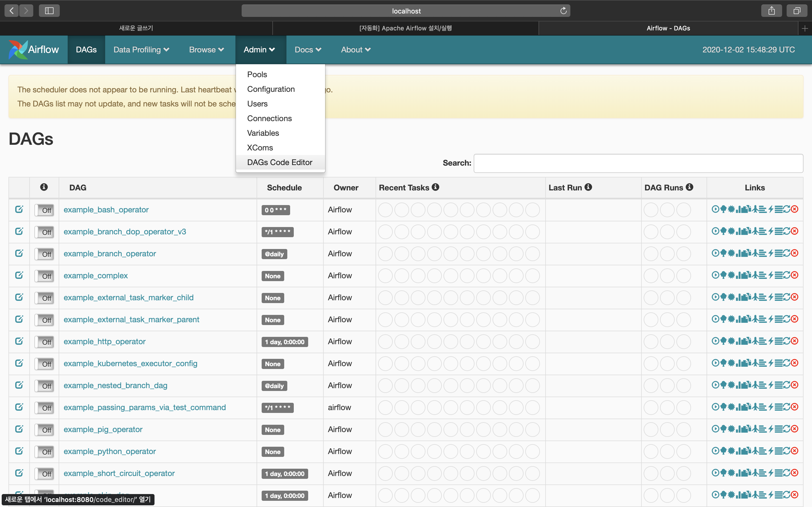Edit example_external_task_marker_child with its edit icon
The height and width of the screenshot is (507, 812).
point(19,297)
